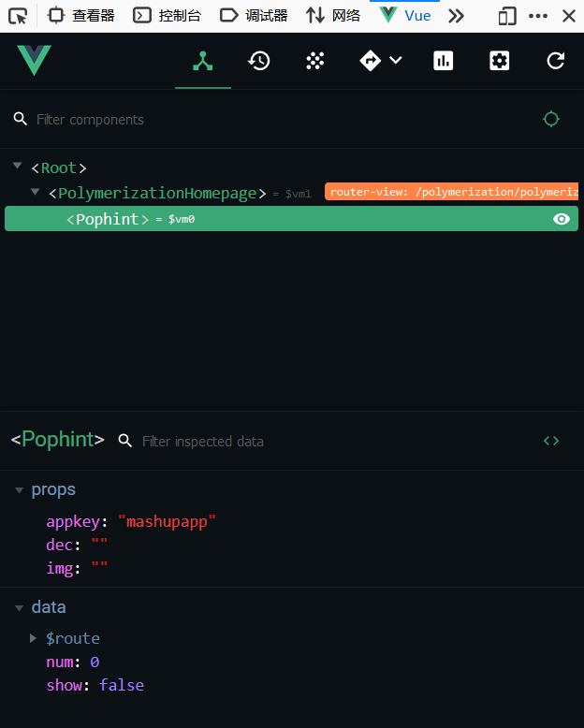This screenshot has width=584, height=728.
Task: Collapse the Root tree node
Action: point(18,166)
